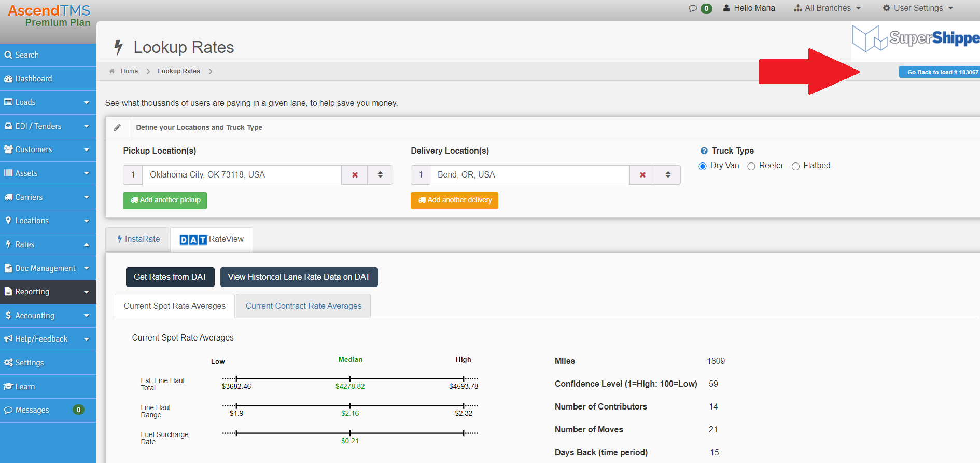Click the Pickup Location text input field
This screenshot has height=463, width=980.
(x=242, y=175)
